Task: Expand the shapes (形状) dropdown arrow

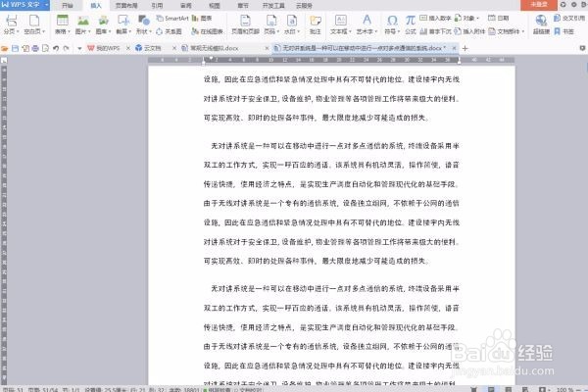Action: click(150, 31)
